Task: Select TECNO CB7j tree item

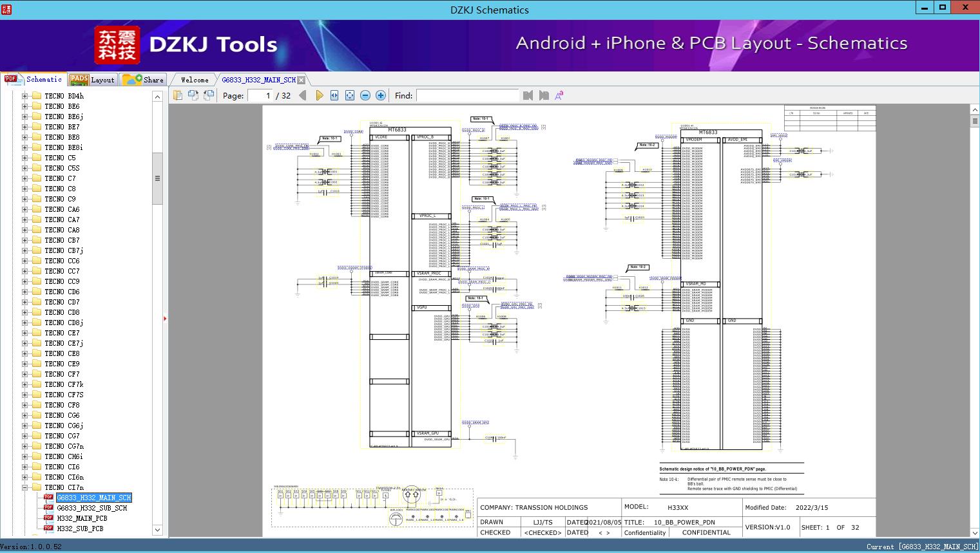Action: [x=64, y=250]
